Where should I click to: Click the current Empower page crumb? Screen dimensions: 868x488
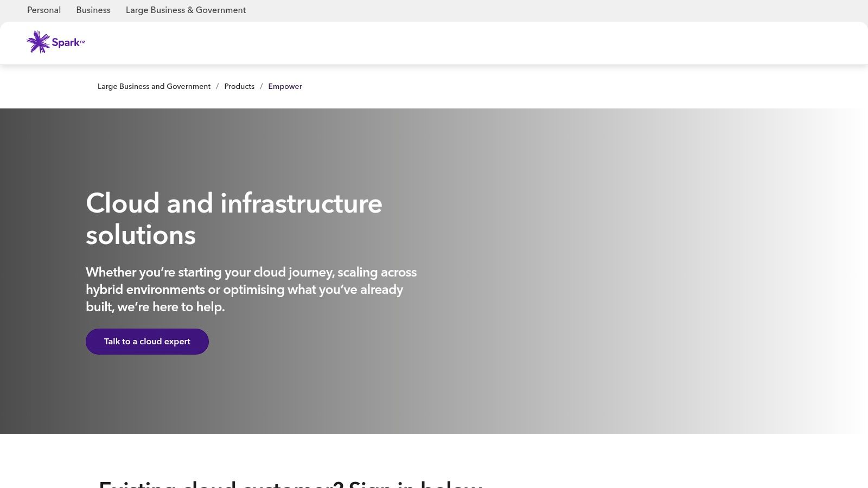click(x=285, y=86)
